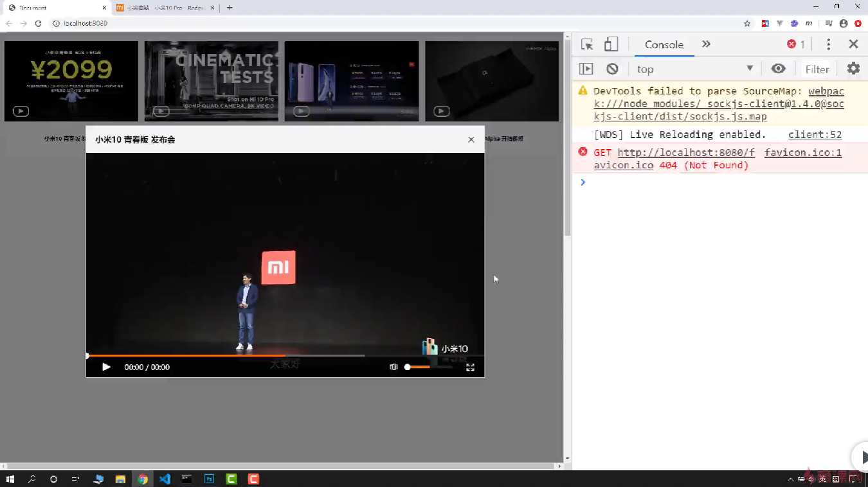Open the Chrome profile avatar
868x487 pixels.
(x=844, y=23)
